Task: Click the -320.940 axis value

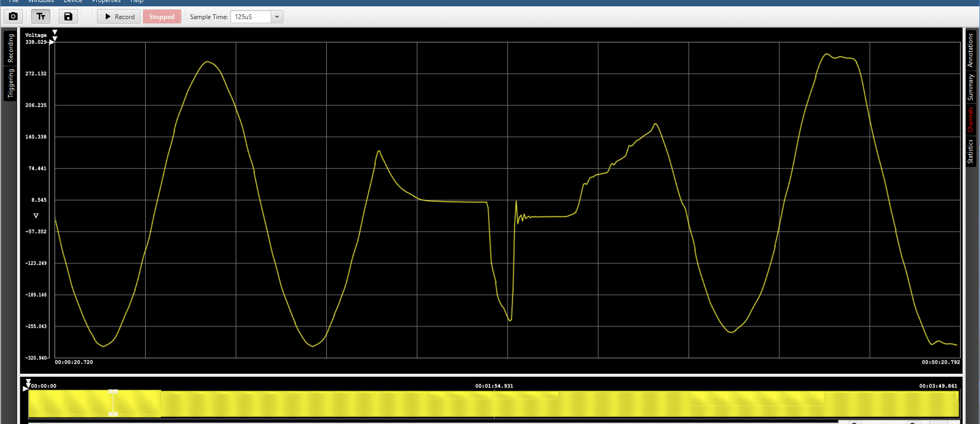Action: coord(36,358)
